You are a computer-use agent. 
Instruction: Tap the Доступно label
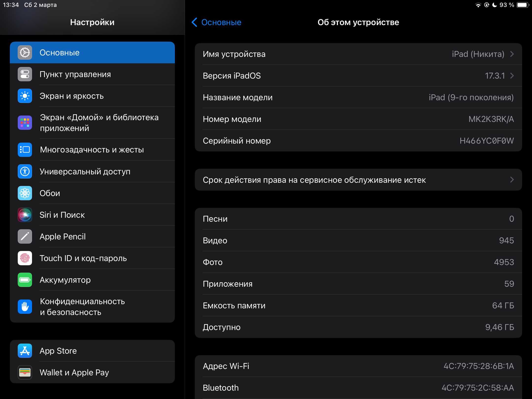222,327
